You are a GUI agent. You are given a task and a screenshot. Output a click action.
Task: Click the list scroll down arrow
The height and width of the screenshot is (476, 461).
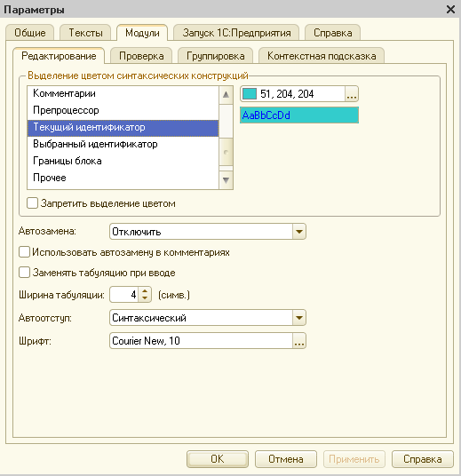[226, 180]
